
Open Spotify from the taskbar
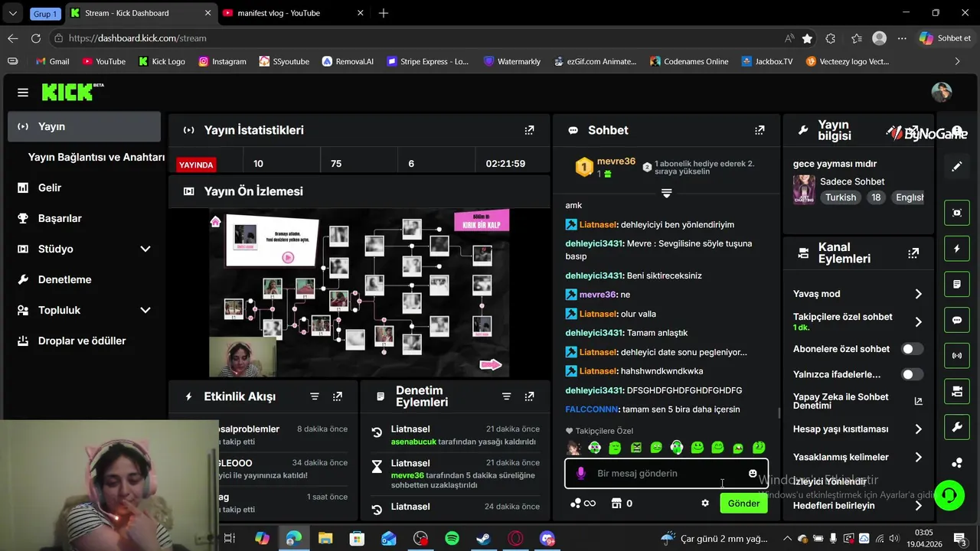click(452, 539)
